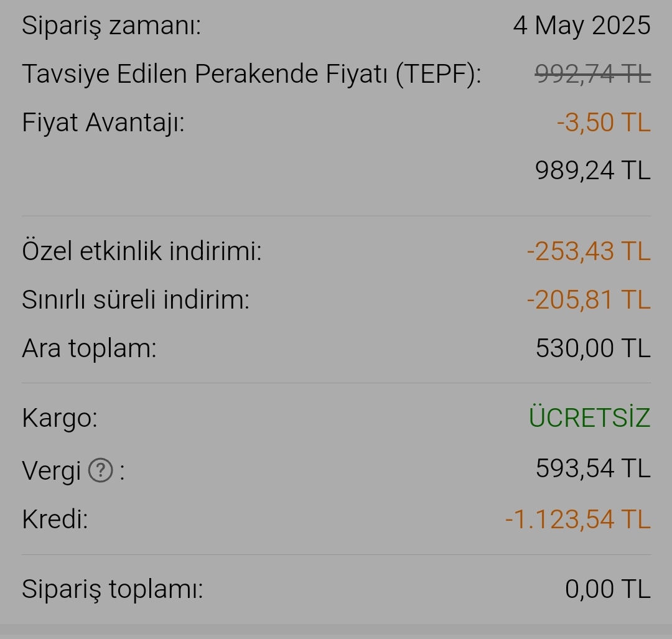Select Sınırlı süreli indirim label

pyautogui.click(x=136, y=299)
